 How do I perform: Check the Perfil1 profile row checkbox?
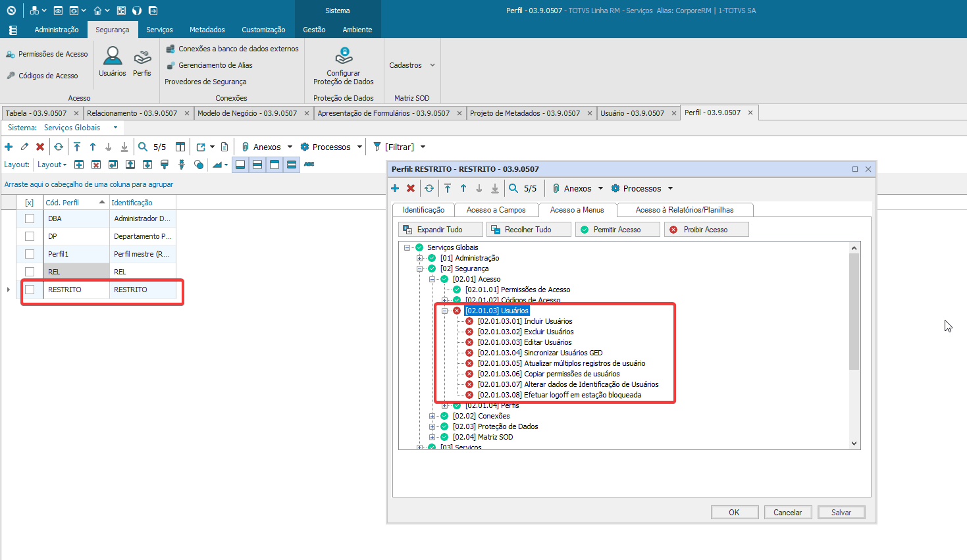point(30,254)
